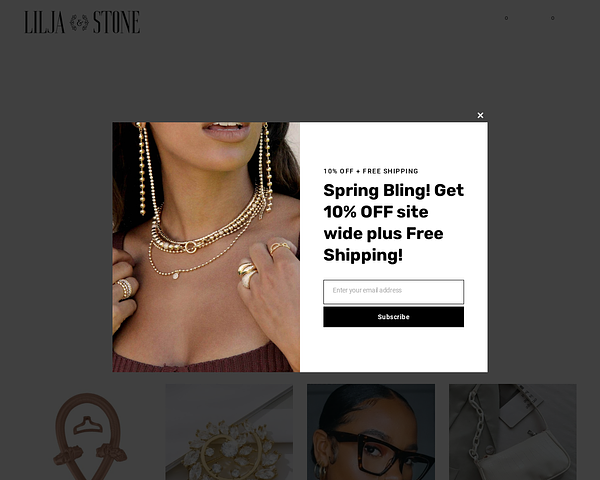Click the first header counter showing 0

coord(506,18)
